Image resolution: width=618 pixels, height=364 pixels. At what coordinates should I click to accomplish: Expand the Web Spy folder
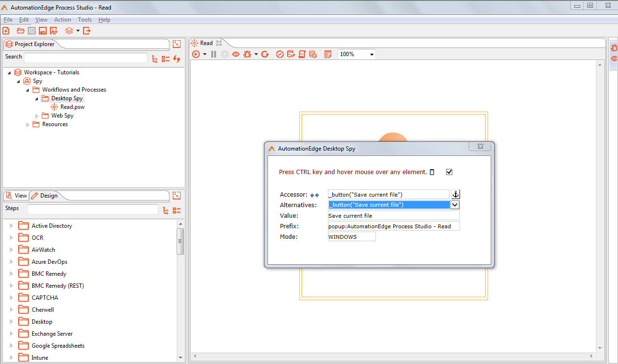tap(37, 116)
